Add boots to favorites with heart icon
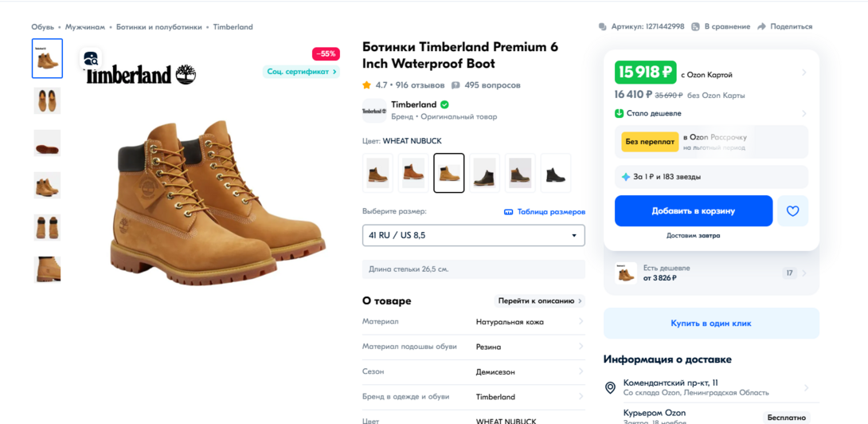This screenshot has width=868, height=424. coord(792,211)
